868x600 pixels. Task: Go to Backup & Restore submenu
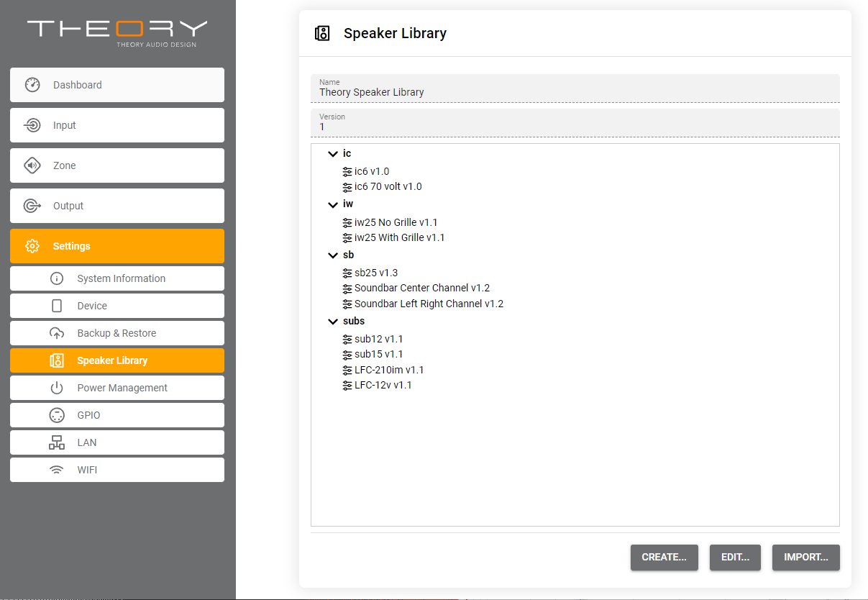tap(117, 333)
